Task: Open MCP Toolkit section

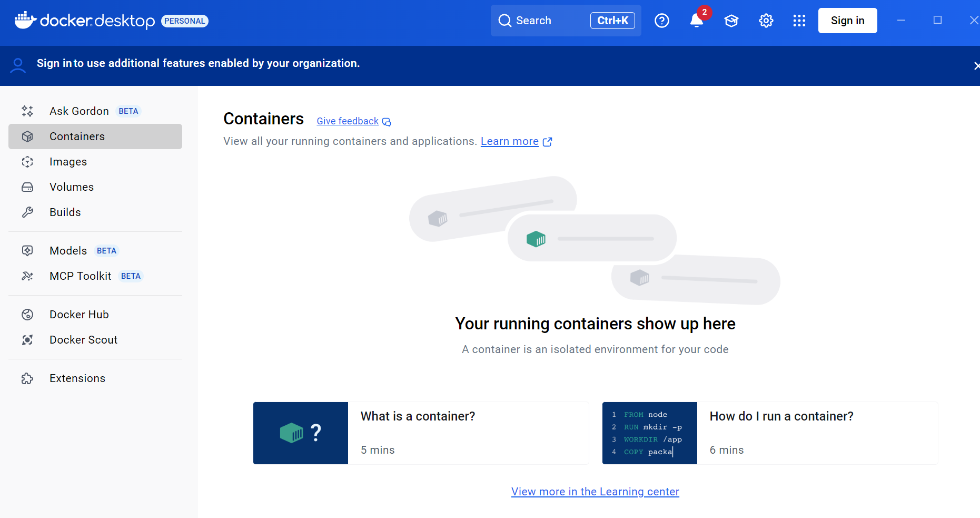Action: click(x=95, y=276)
